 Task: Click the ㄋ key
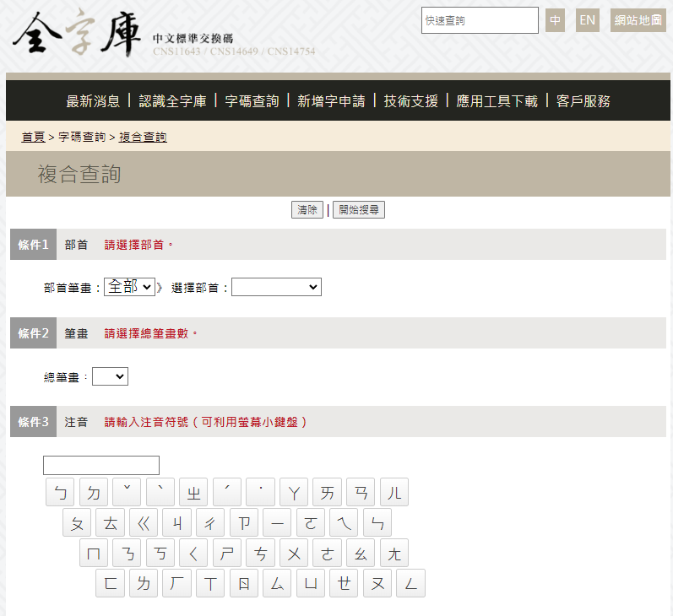point(127,553)
